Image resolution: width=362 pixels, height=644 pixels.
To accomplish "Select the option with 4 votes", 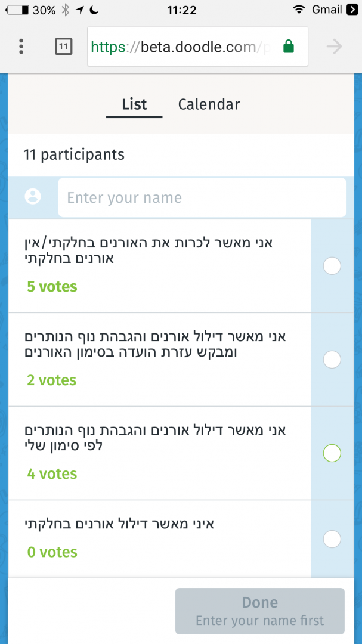I will 332,453.
